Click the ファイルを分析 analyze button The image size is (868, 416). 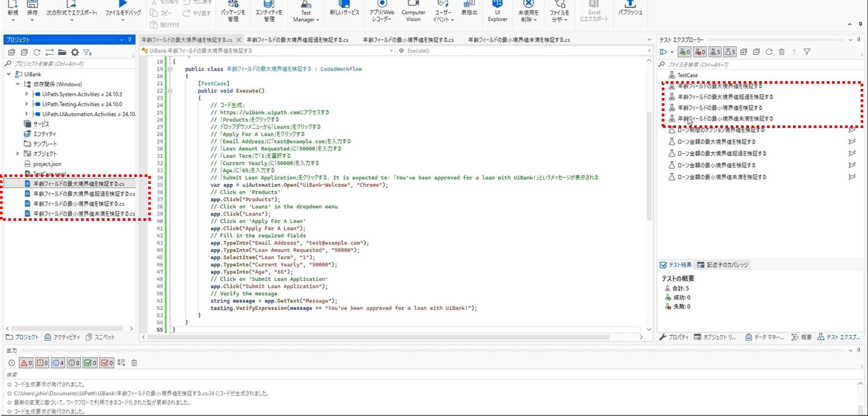pos(559,12)
